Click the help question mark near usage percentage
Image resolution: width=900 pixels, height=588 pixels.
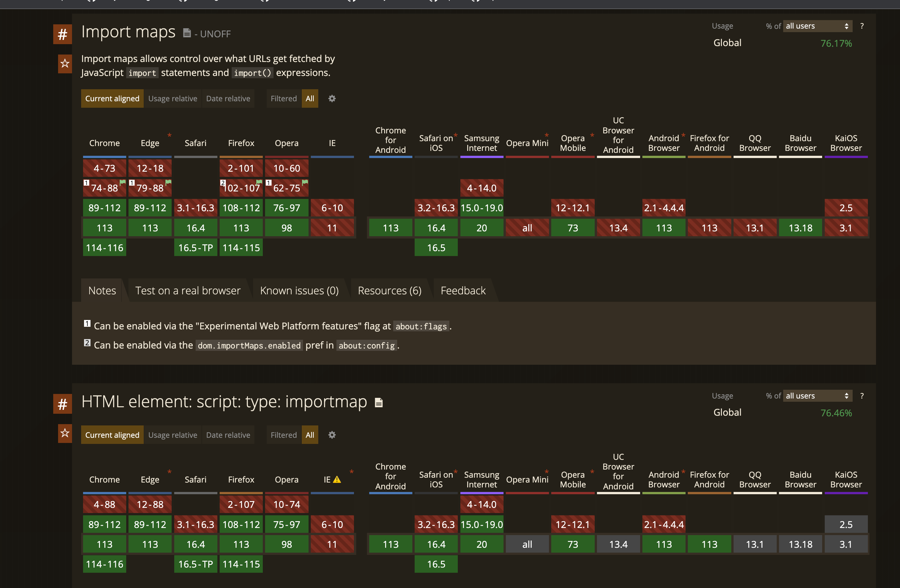(862, 26)
